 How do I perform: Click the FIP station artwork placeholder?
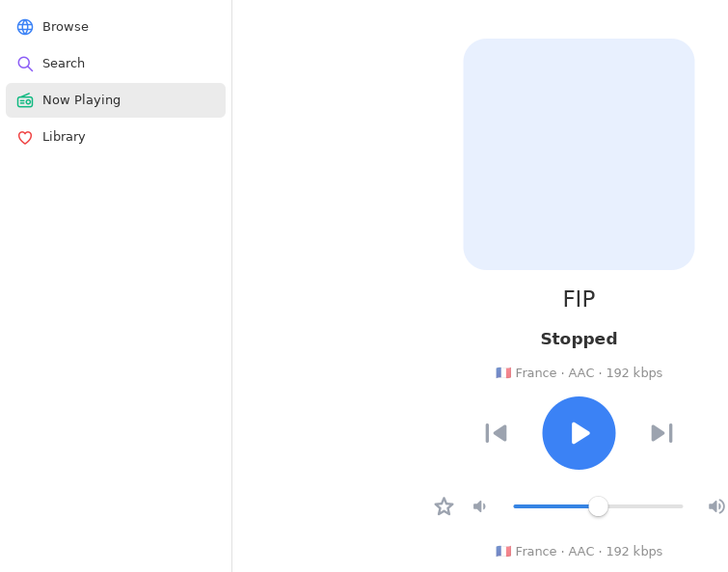click(x=579, y=154)
